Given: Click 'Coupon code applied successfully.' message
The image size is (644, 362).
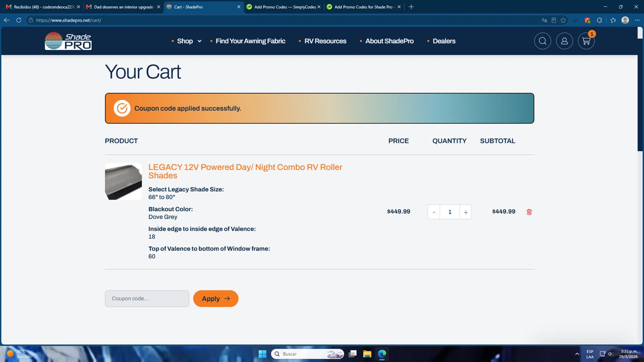Looking at the screenshot, I should pos(188,109).
